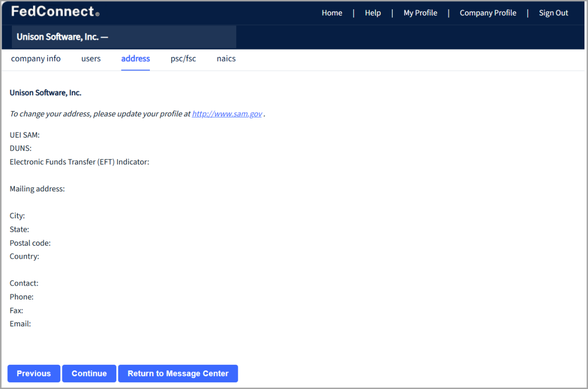Switch to the company info tab
The height and width of the screenshot is (389, 588).
(36, 58)
